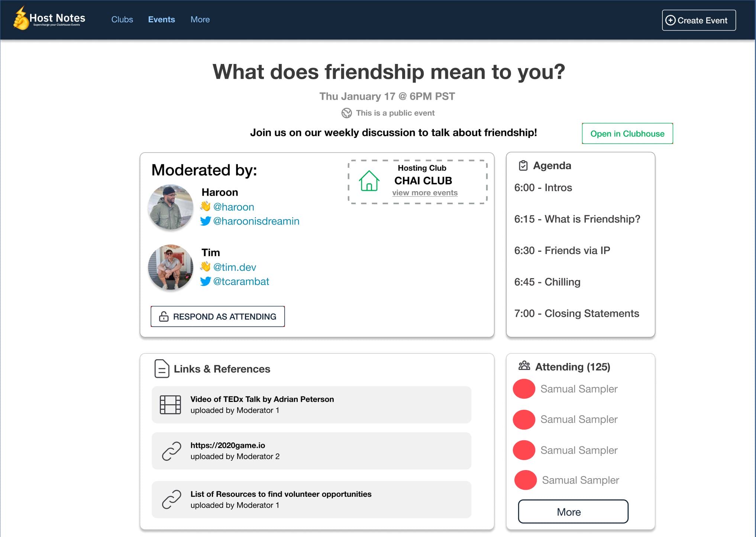Click Open in Clubhouse button
Viewport: 756px width, 537px height.
tap(627, 134)
